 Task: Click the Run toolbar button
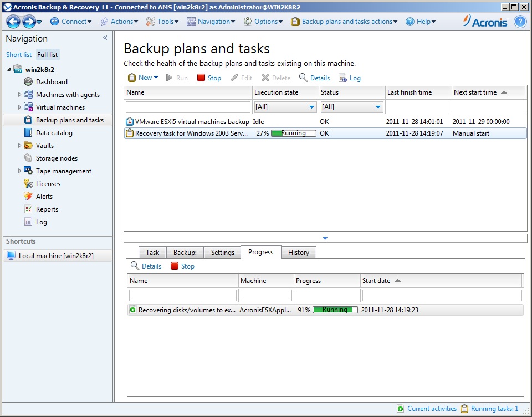point(177,78)
